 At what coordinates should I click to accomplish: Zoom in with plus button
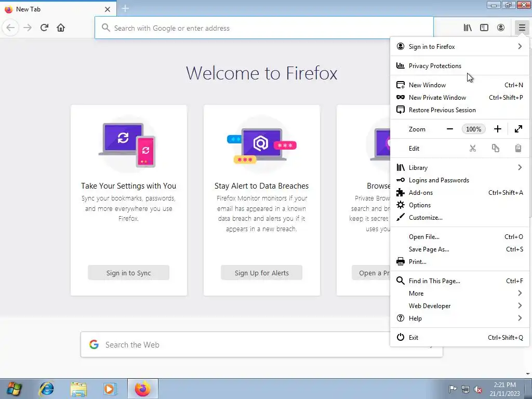(497, 129)
